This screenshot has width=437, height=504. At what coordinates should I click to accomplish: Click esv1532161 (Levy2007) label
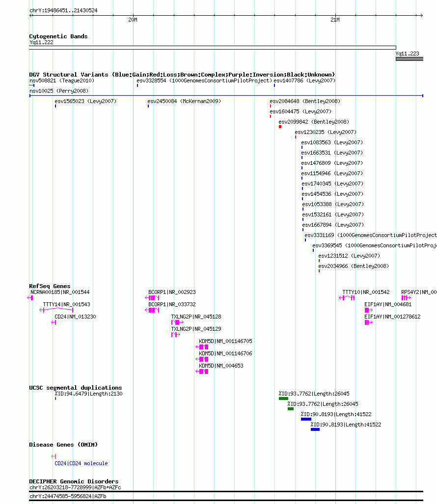[x=333, y=214]
